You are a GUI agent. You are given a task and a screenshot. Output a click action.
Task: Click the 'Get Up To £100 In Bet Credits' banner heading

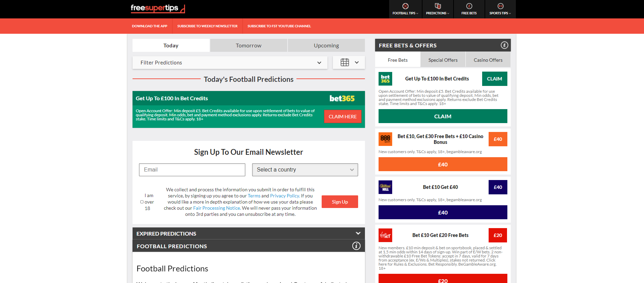[x=172, y=99]
